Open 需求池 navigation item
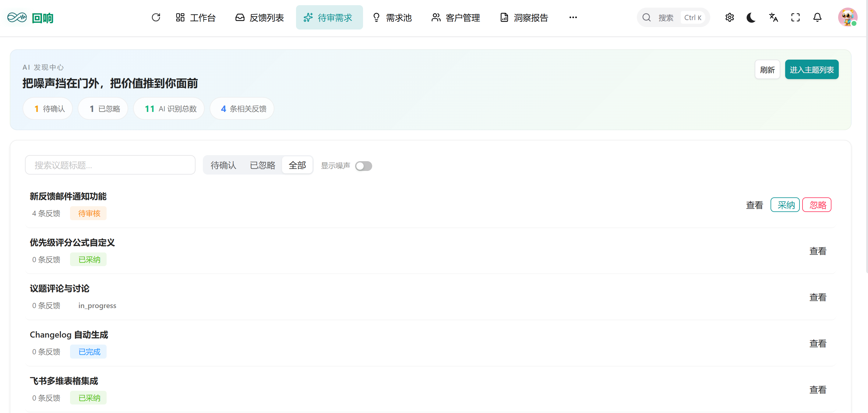This screenshot has height=413, width=868. [x=392, y=18]
